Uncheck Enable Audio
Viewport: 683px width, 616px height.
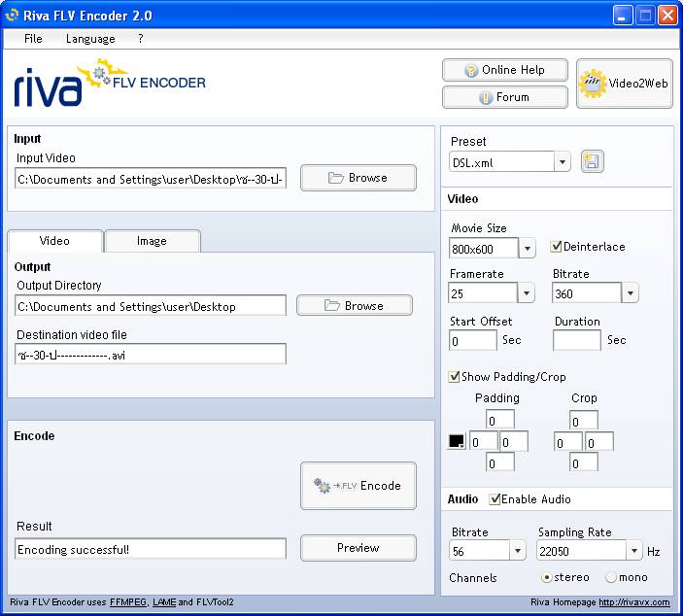tap(494, 498)
